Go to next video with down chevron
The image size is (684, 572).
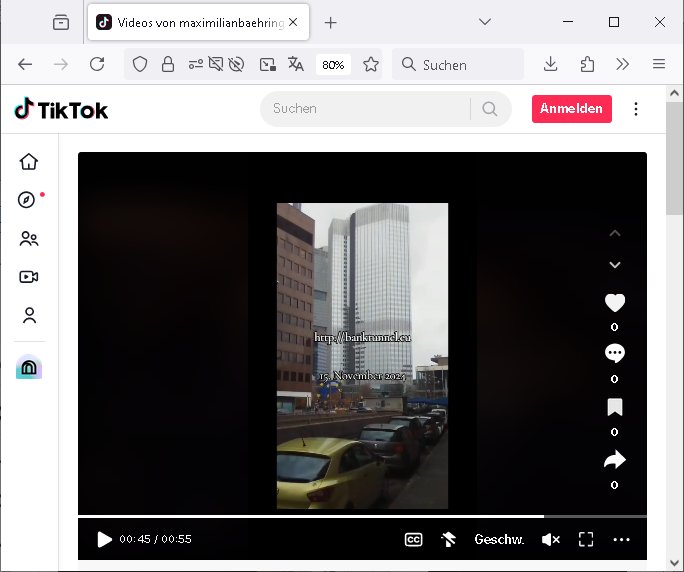pyautogui.click(x=615, y=265)
